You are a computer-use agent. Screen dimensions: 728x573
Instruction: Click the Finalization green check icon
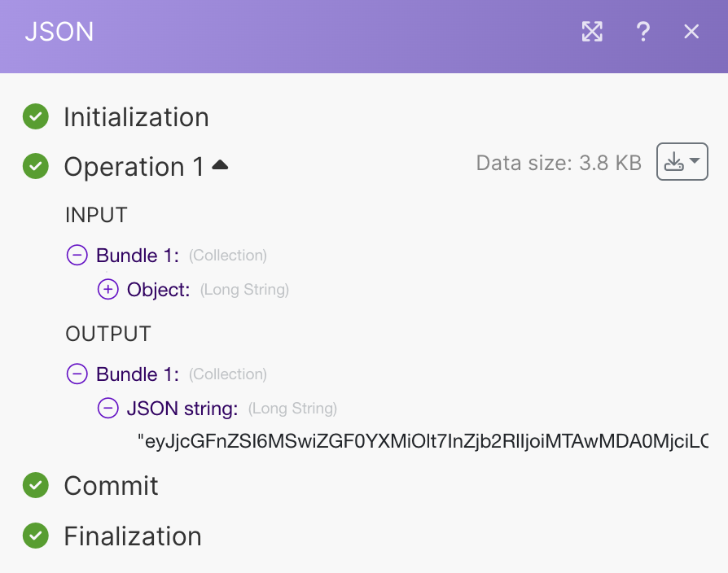point(35,536)
